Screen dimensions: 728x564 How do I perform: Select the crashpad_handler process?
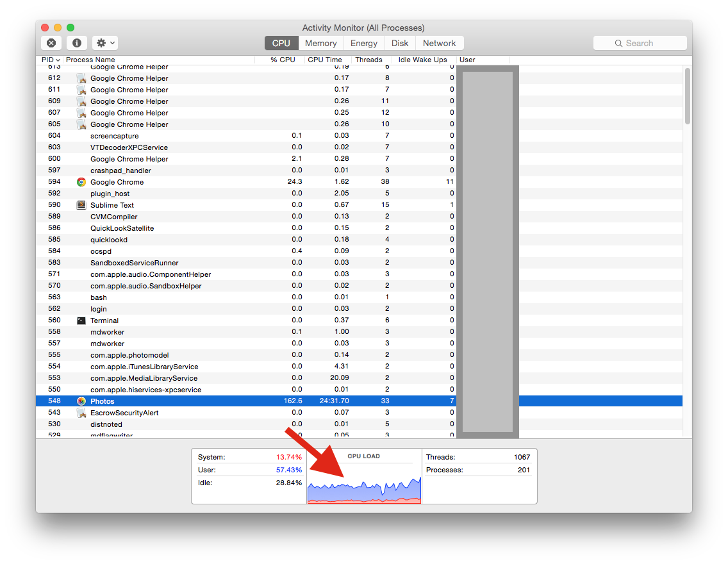point(359,170)
